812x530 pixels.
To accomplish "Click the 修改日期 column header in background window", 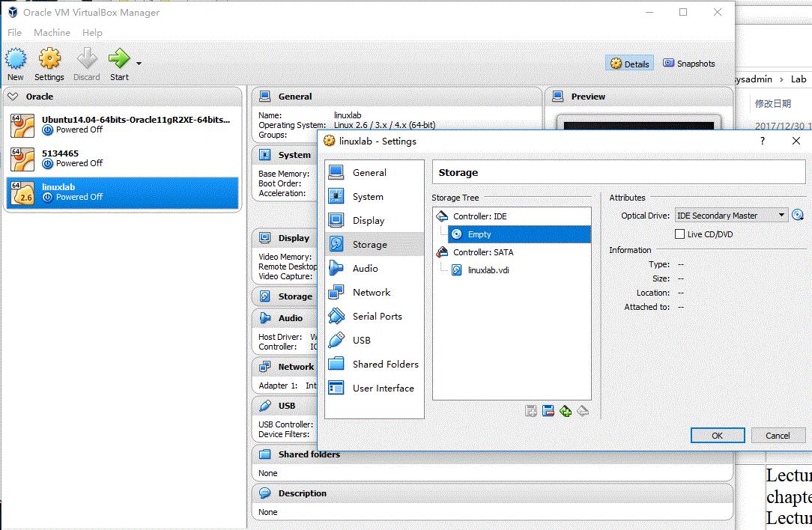I will tap(772, 103).
